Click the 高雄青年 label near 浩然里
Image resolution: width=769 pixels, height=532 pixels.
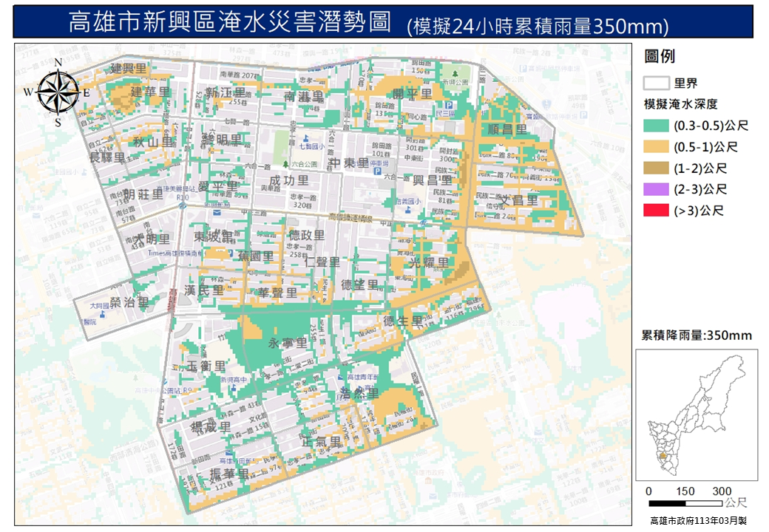[362, 377]
